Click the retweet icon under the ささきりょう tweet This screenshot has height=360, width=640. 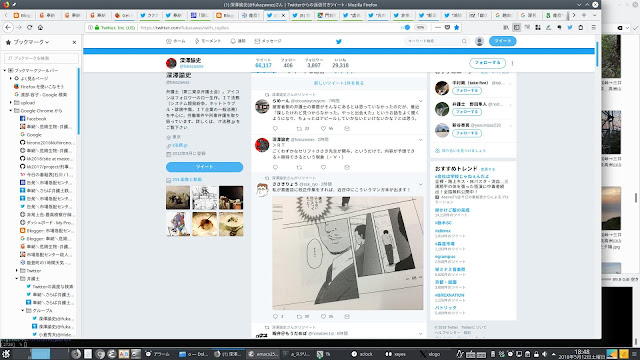299,316
